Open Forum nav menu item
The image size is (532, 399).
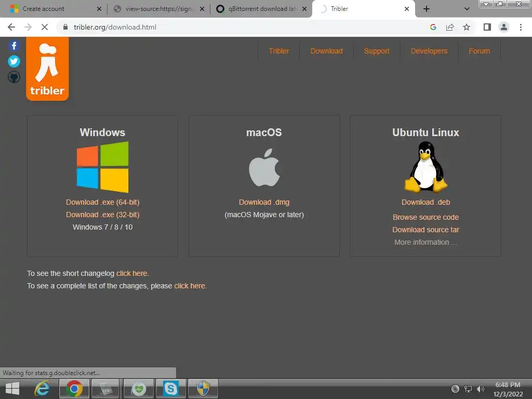point(479,51)
